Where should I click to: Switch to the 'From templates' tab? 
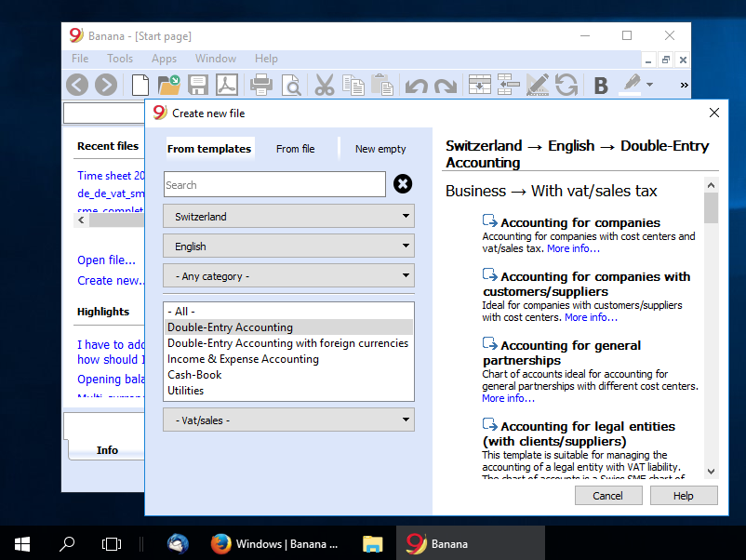coord(209,149)
